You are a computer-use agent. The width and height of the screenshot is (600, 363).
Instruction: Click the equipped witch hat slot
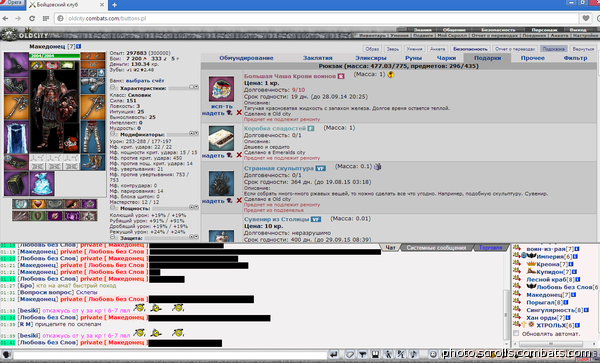click(16, 64)
